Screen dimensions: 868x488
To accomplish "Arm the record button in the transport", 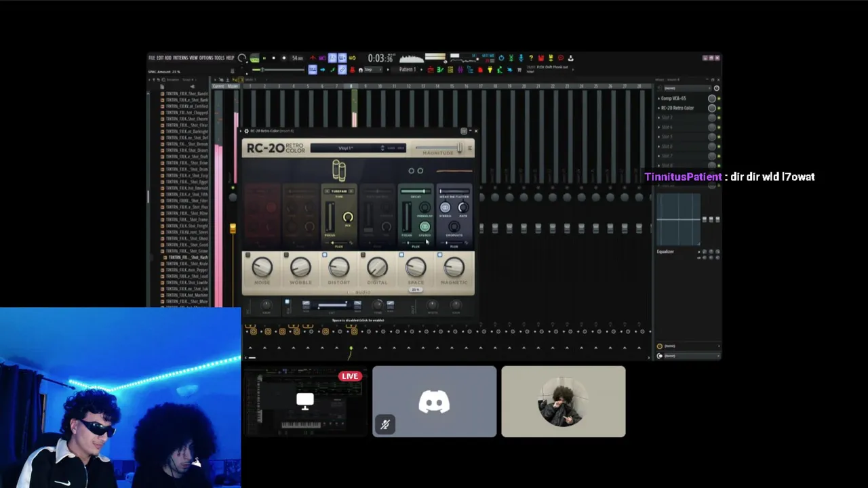I will (x=283, y=58).
